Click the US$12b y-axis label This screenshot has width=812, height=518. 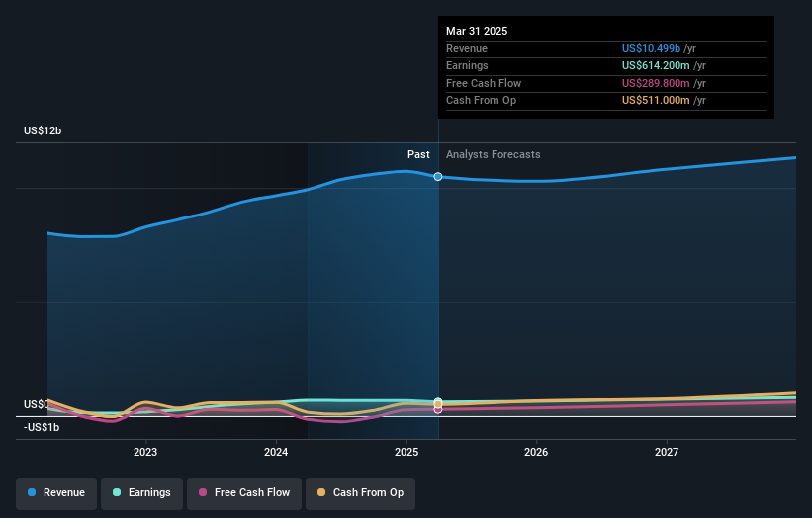pyautogui.click(x=43, y=130)
